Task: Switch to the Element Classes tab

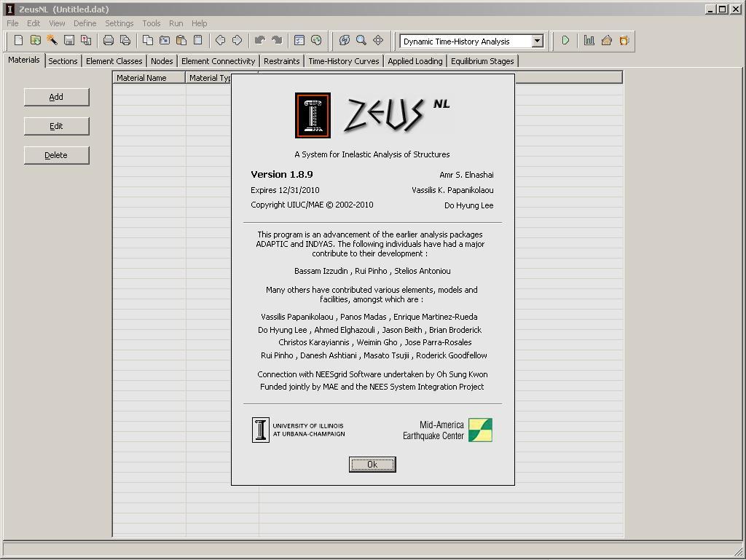Action: point(114,61)
